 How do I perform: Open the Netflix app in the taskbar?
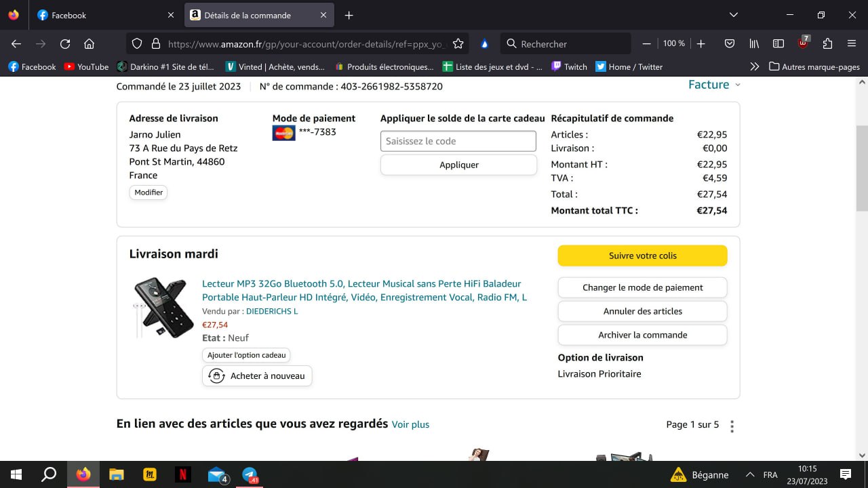pos(182,474)
